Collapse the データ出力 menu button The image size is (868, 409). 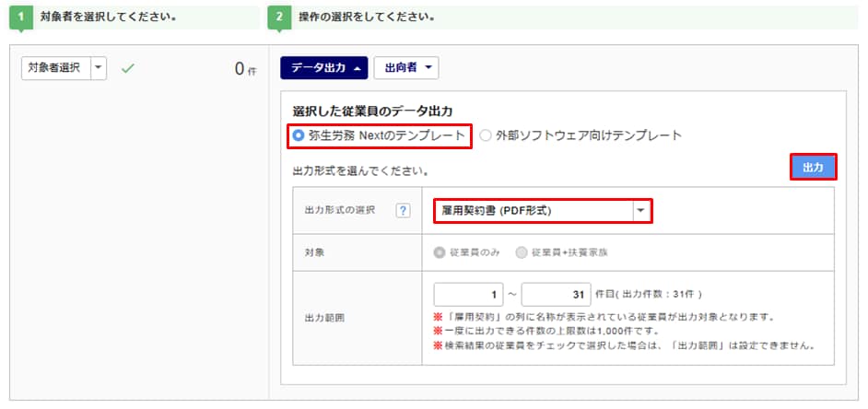click(324, 68)
